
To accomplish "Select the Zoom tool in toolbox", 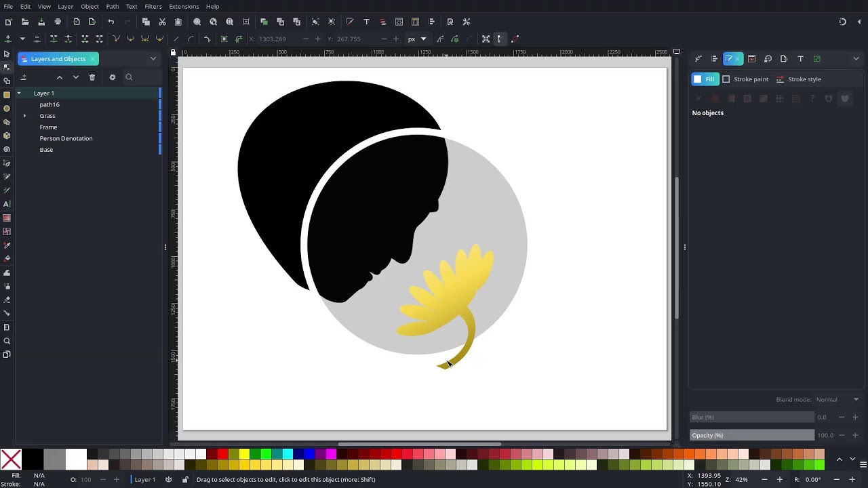I will coord(7,341).
